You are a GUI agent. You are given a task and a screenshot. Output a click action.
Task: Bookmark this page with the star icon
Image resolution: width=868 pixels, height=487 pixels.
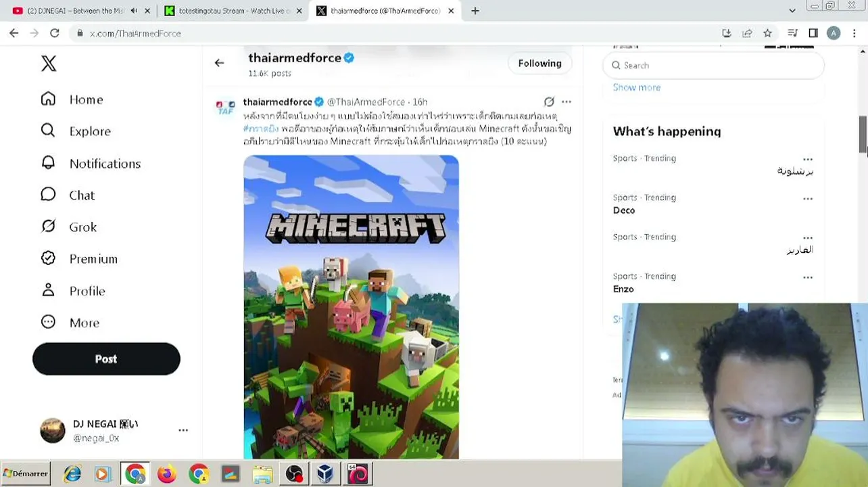(767, 33)
